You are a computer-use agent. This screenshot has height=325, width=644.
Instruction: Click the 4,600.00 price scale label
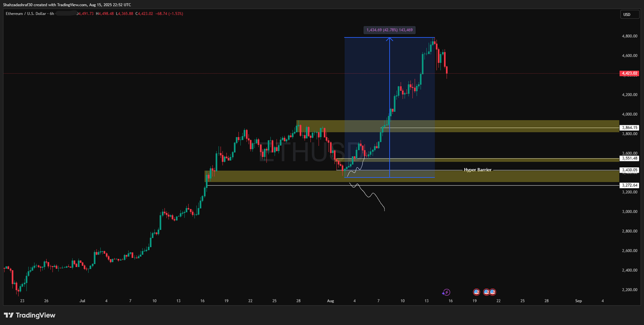[630, 56]
